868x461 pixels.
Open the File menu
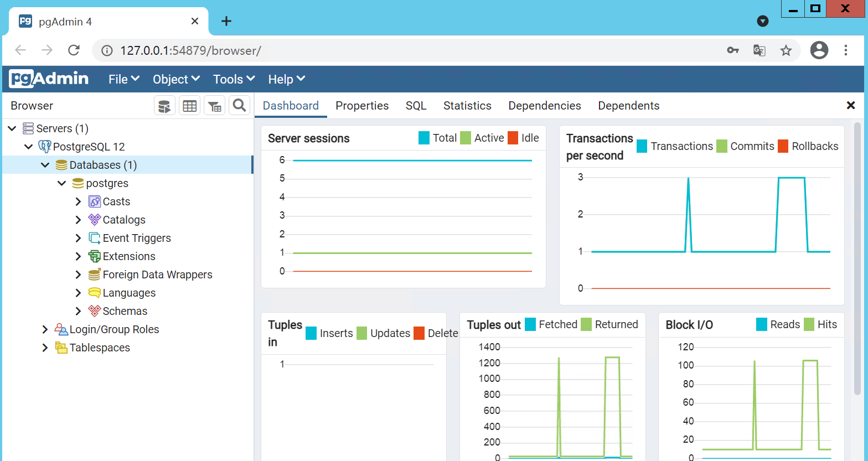click(x=124, y=79)
